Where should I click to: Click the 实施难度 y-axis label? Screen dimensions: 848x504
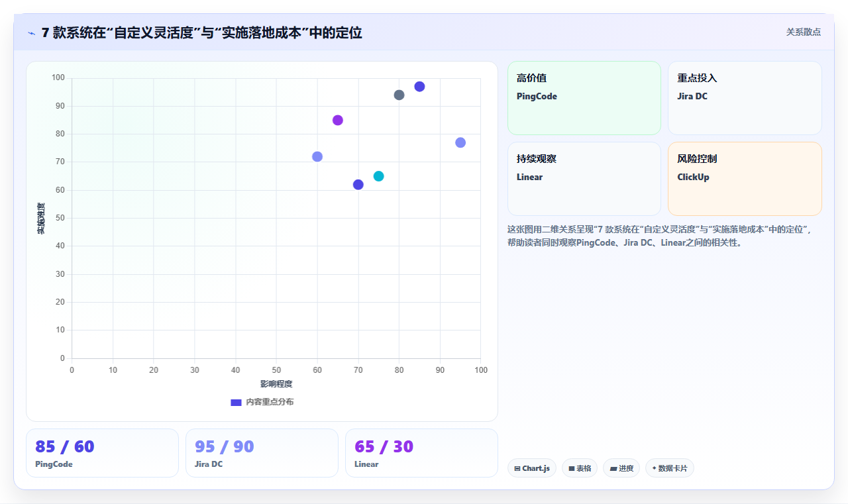41,219
